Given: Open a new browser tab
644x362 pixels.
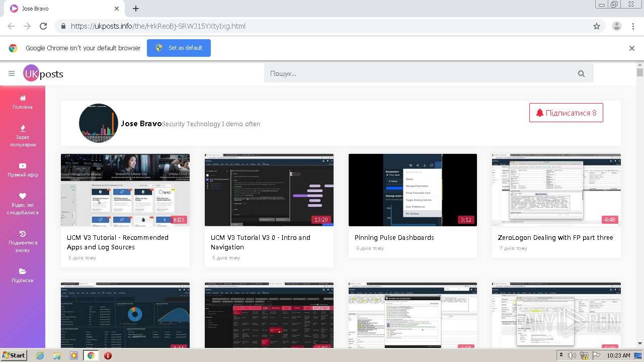Looking at the screenshot, I should click(x=136, y=9).
